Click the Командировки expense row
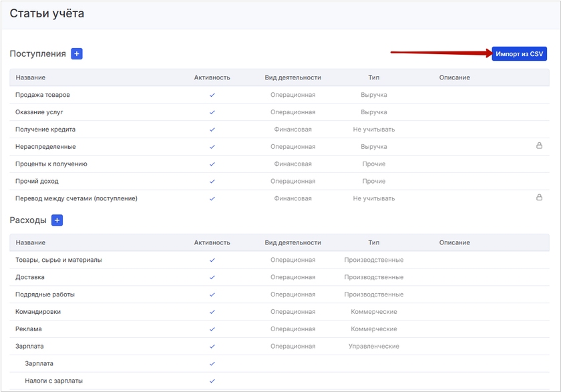Screen dimensions: 561x392 tap(39, 312)
